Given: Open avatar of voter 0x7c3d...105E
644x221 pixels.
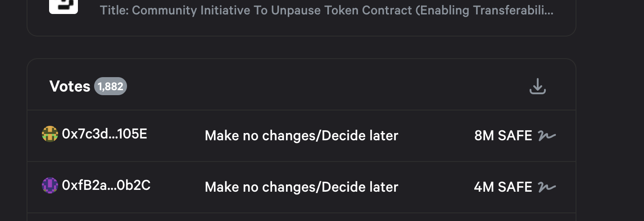Looking at the screenshot, I should pos(50,134).
